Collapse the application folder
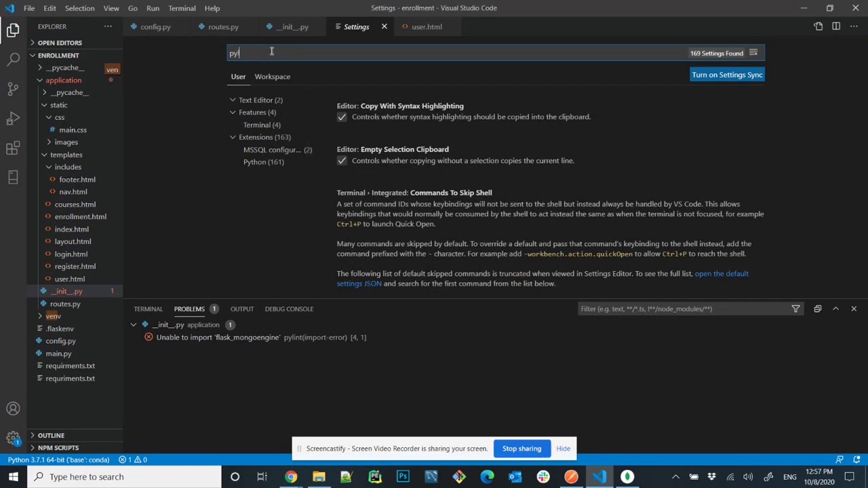868x488 pixels. (x=63, y=80)
